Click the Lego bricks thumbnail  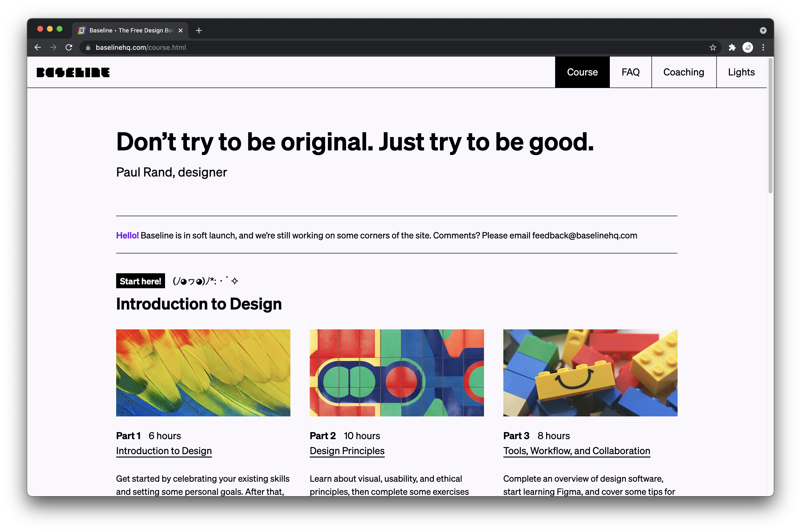tap(590, 373)
